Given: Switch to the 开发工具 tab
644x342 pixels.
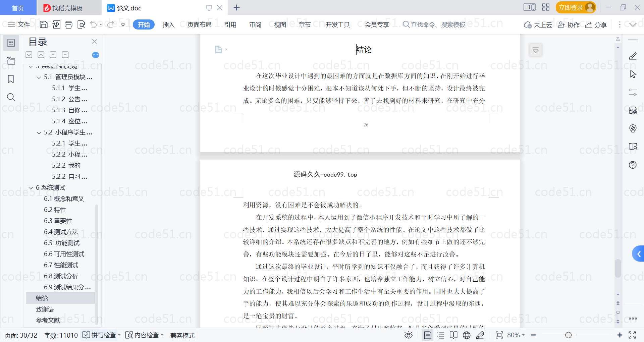Looking at the screenshot, I should coord(338,25).
